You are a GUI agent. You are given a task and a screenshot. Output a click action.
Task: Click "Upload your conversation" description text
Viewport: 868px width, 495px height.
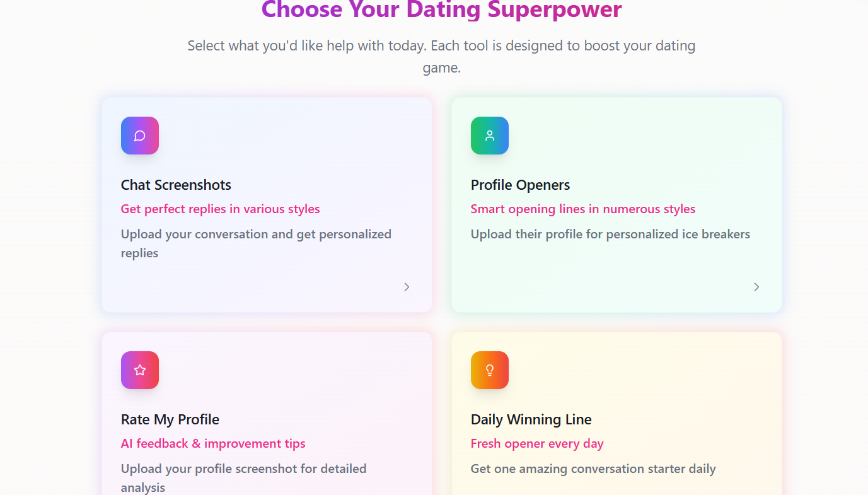point(256,243)
